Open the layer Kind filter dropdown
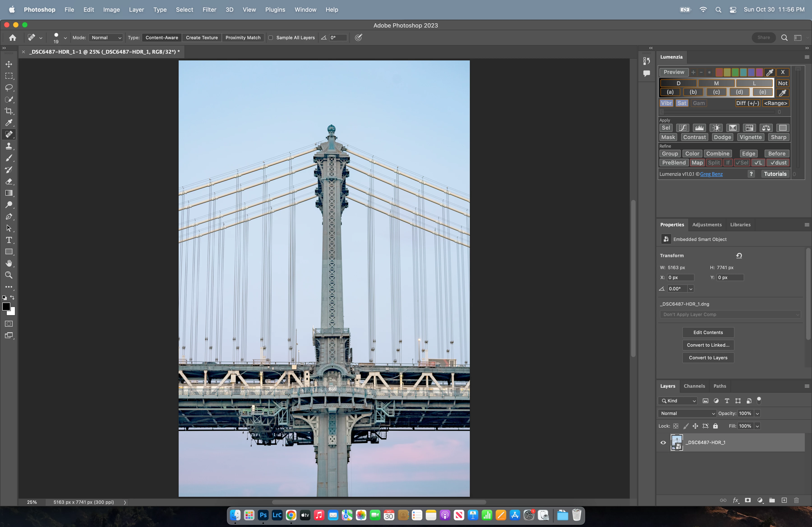The width and height of the screenshot is (812, 527). coord(678,401)
